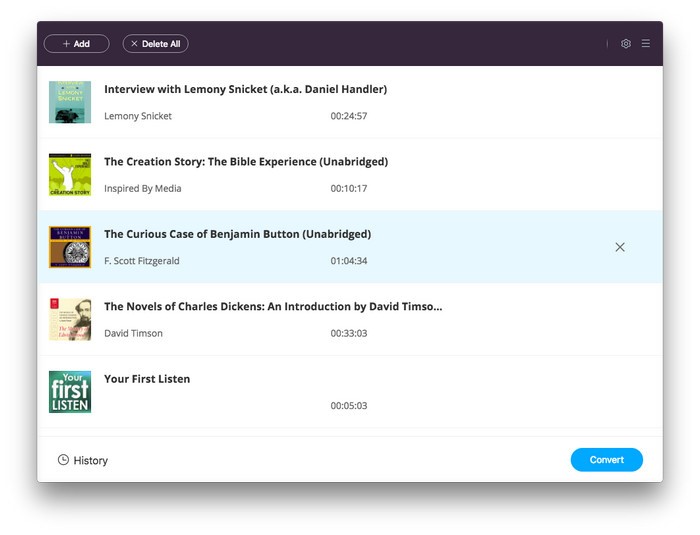Select The Novels of Charles Dickens title

point(273,307)
